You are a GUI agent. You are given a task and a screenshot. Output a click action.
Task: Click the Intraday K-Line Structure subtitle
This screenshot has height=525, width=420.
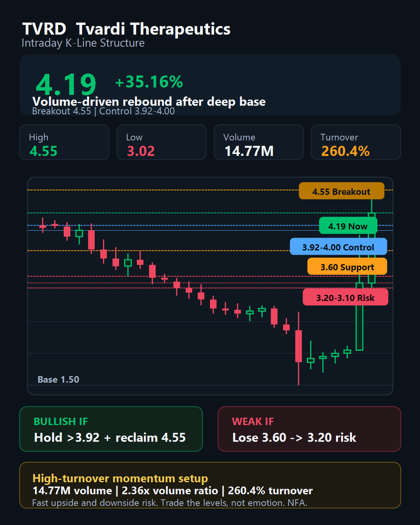(83, 43)
